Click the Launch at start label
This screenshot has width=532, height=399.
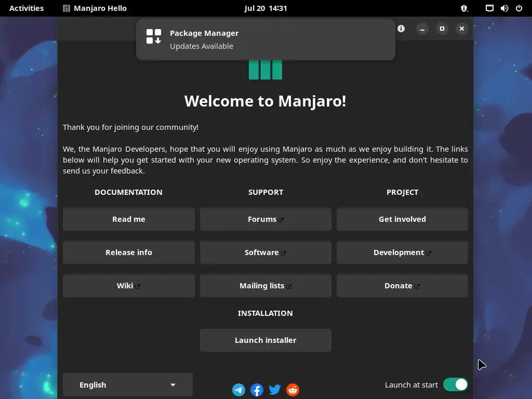(x=411, y=385)
